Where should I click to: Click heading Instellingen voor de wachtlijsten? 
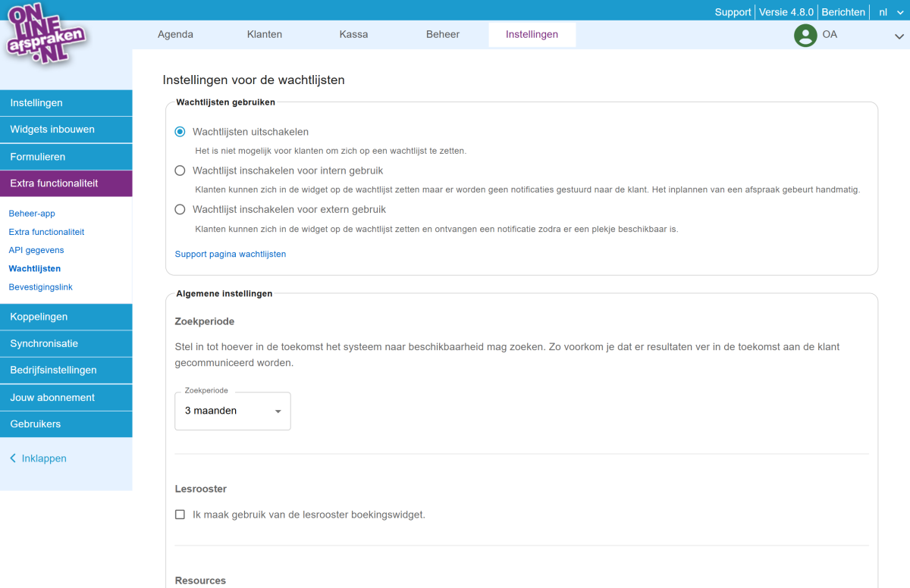point(254,79)
